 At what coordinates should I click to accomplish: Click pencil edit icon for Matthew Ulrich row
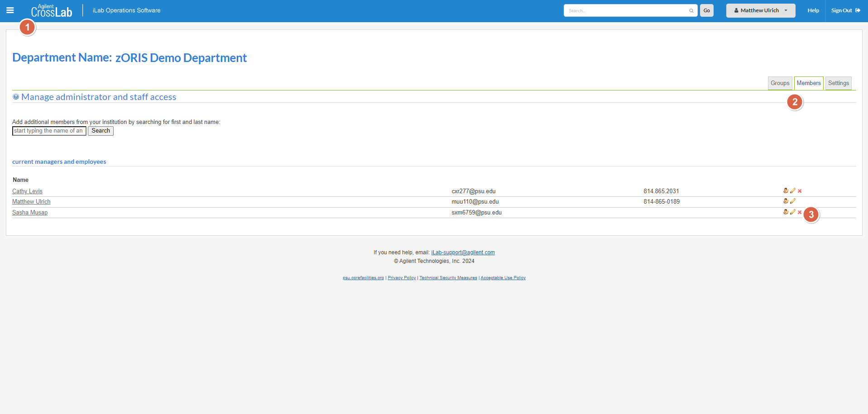point(793,201)
